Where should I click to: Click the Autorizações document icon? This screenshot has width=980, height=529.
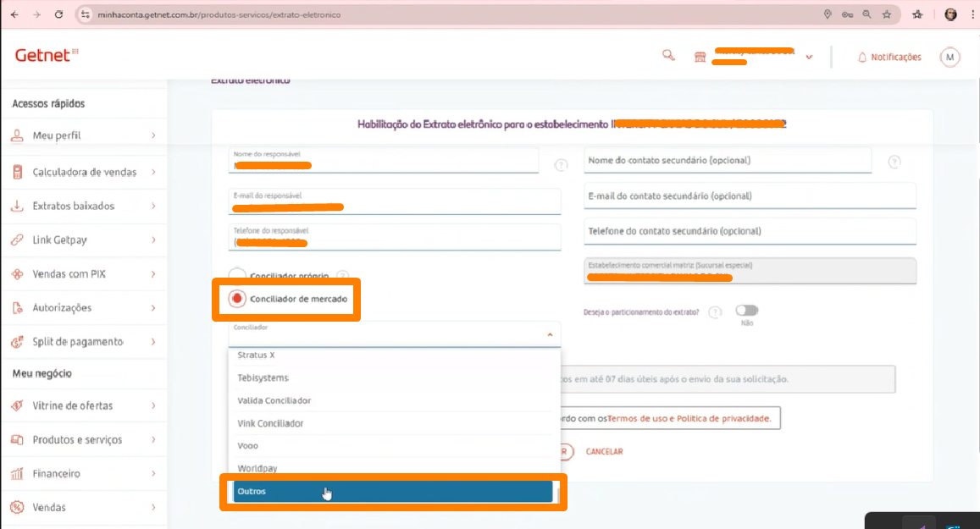[x=18, y=307]
